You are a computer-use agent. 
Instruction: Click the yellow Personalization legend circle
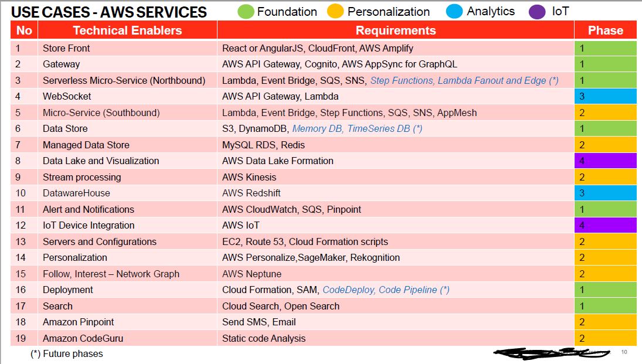coord(336,11)
